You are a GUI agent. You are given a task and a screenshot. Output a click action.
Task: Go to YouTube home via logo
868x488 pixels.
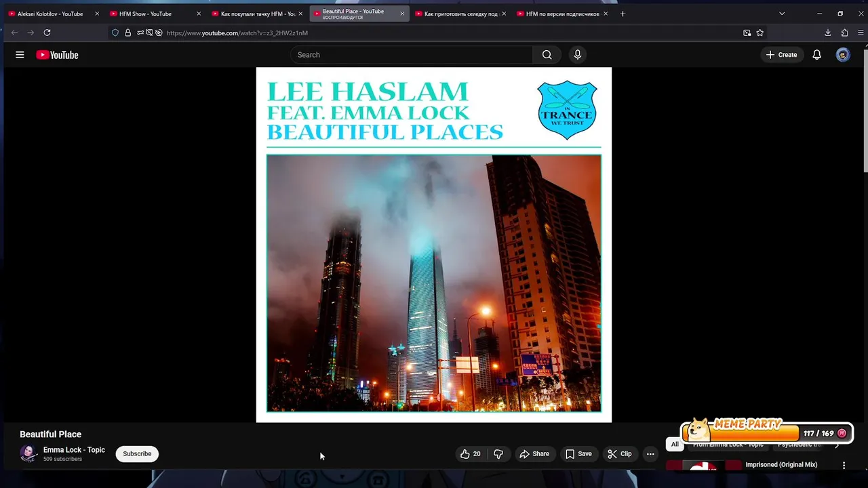point(57,55)
